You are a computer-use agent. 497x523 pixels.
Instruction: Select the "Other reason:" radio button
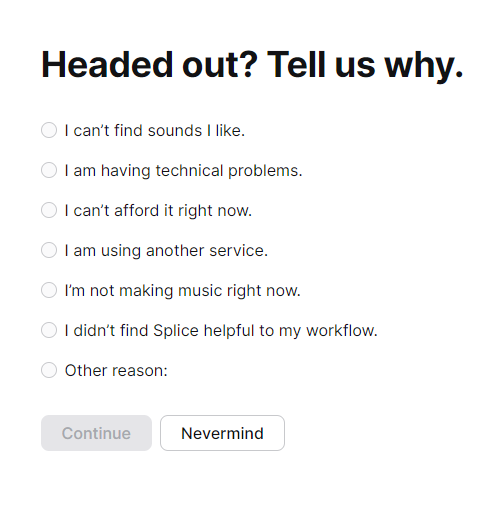[x=49, y=370]
